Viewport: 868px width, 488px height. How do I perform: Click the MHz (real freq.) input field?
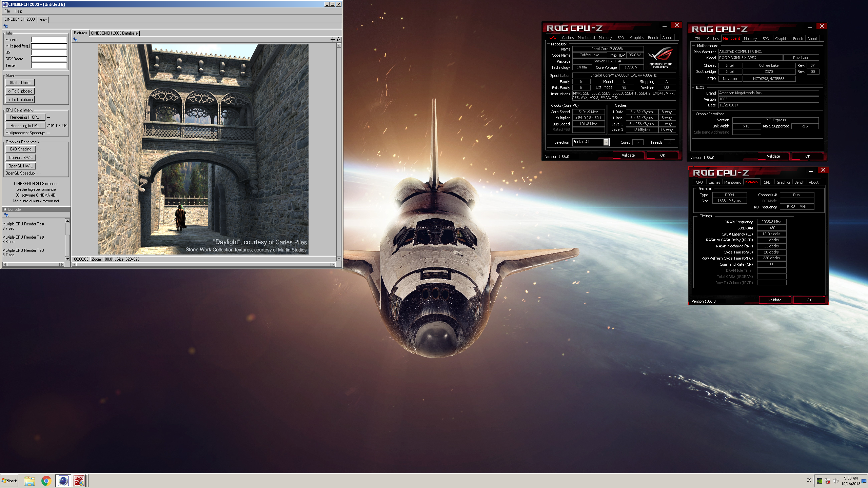pyautogui.click(x=49, y=46)
